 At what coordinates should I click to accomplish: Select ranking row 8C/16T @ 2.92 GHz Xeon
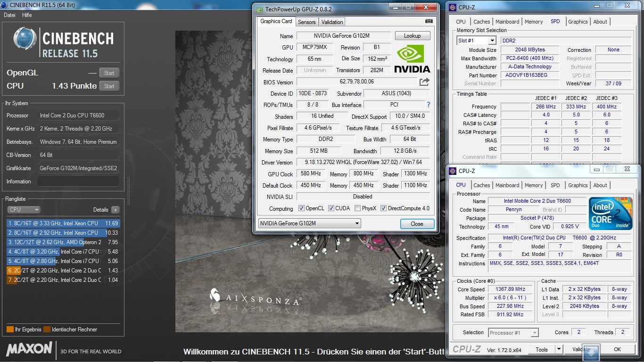pyautogui.click(x=63, y=233)
